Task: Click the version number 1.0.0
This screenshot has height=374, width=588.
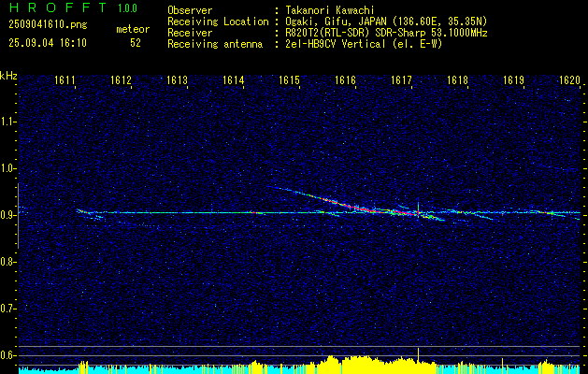Action: click(127, 8)
